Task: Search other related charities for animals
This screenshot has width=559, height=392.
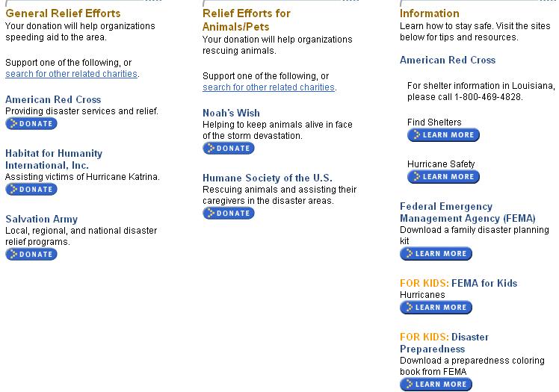Action: pyautogui.click(x=268, y=87)
